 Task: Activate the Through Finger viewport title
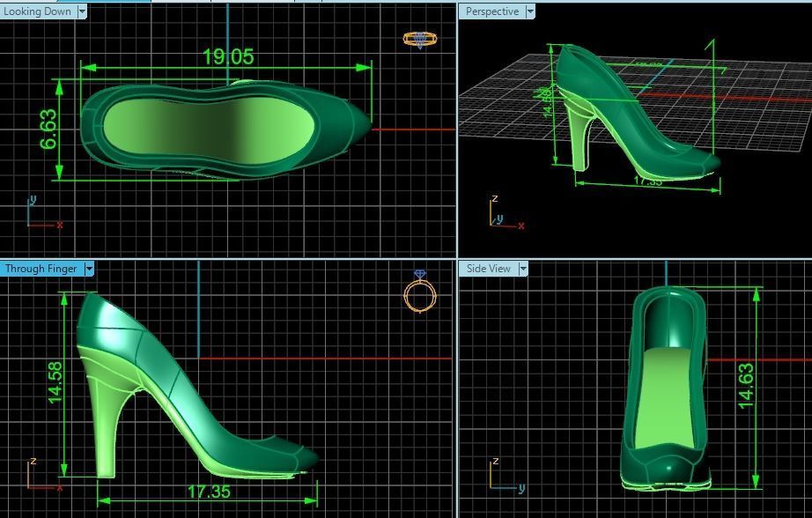pyautogui.click(x=41, y=269)
